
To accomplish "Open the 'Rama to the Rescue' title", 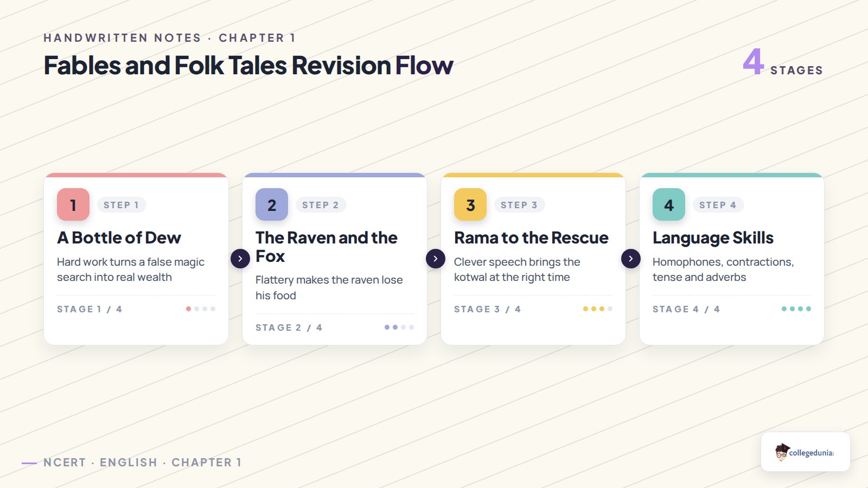I will click(531, 237).
